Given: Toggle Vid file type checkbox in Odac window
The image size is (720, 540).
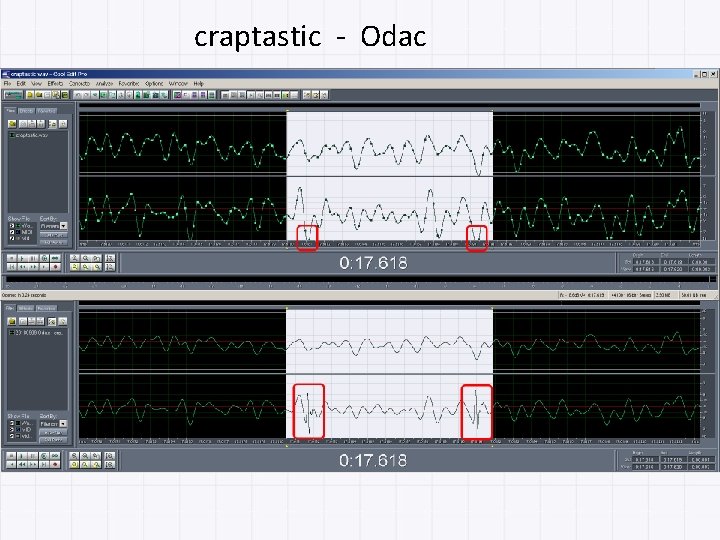Looking at the screenshot, I should point(12,436).
